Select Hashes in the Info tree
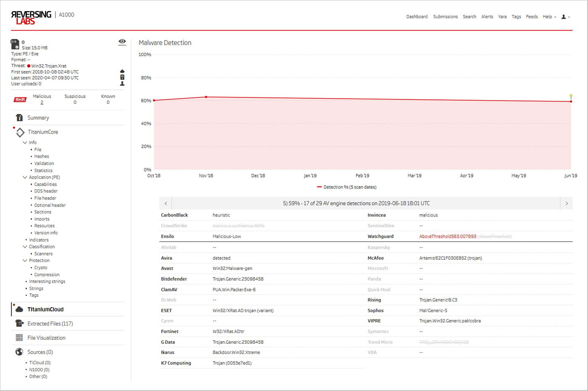Screen dimensions: 588x391 [42, 156]
